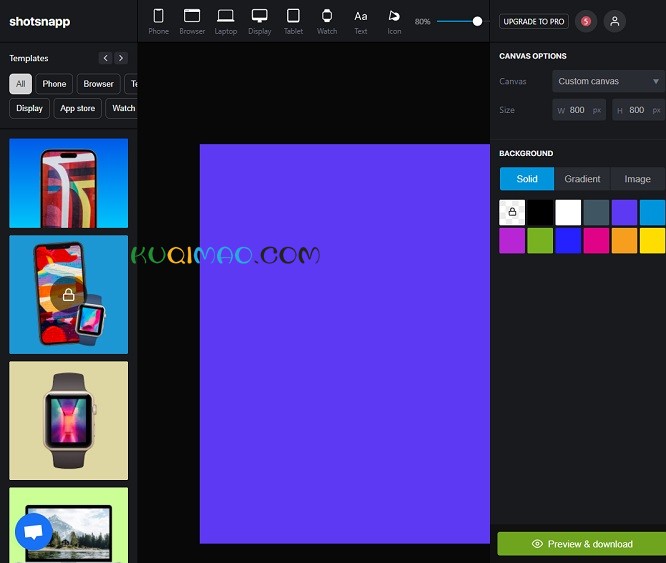Go to next templates page arrow
Viewport: 666px width, 563px height.
(121, 58)
